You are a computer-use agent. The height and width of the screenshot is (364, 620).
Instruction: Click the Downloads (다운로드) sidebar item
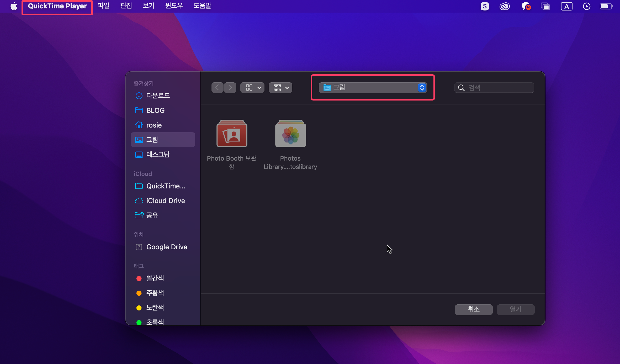158,96
